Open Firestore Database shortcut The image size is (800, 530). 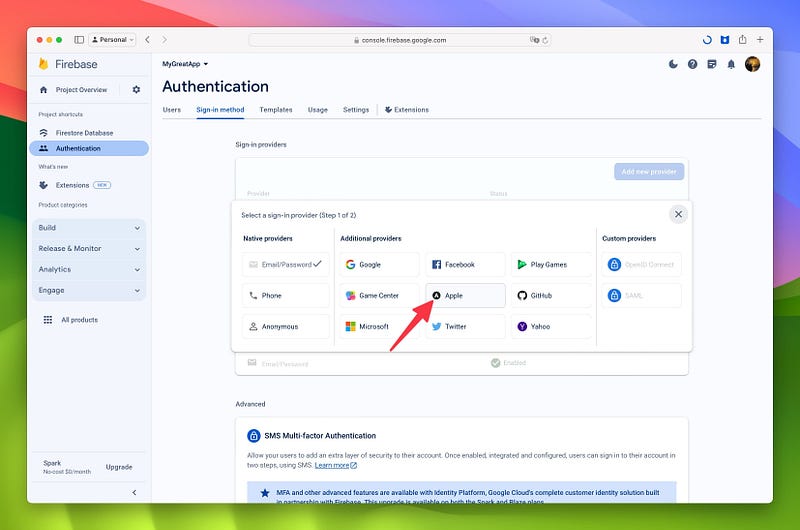pyautogui.click(x=84, y=133)
